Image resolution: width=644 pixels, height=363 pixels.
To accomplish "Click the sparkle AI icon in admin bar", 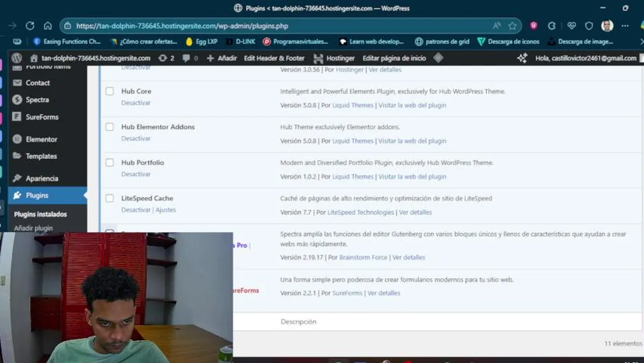I will 522,58.
